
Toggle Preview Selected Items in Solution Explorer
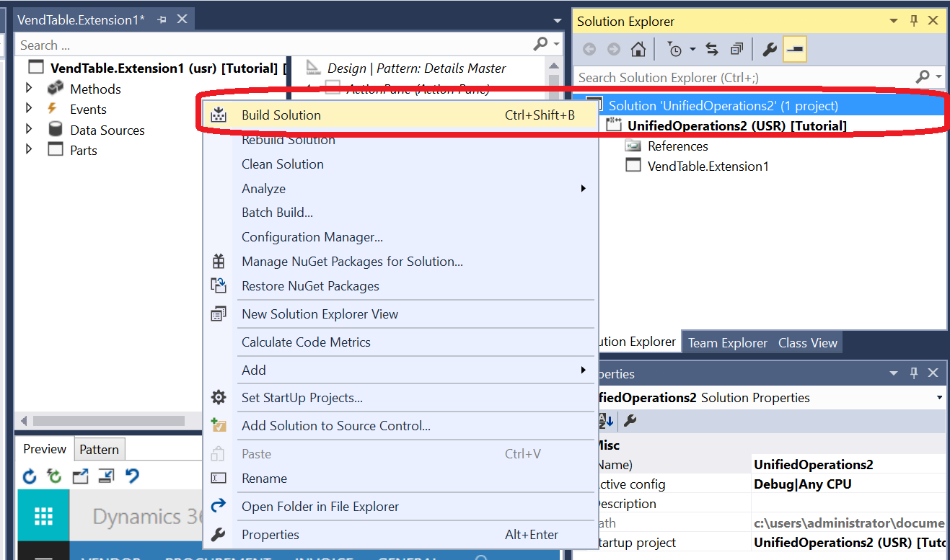(x=793, y=50)
